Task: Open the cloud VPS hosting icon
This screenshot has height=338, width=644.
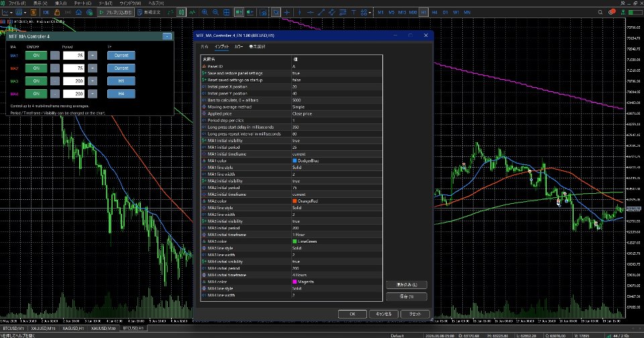Action: (78, 12)
